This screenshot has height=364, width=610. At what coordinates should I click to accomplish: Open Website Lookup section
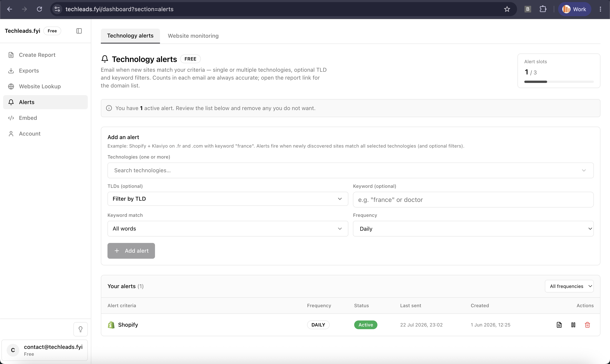45,86
